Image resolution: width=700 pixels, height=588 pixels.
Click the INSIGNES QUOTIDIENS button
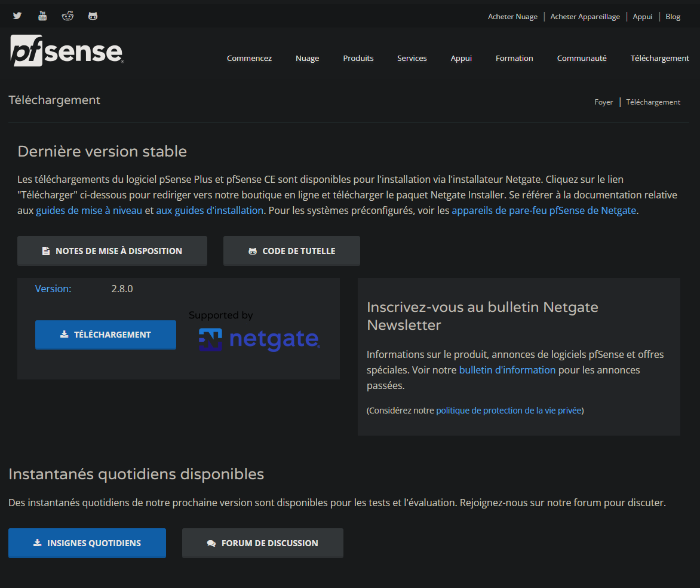87,543
